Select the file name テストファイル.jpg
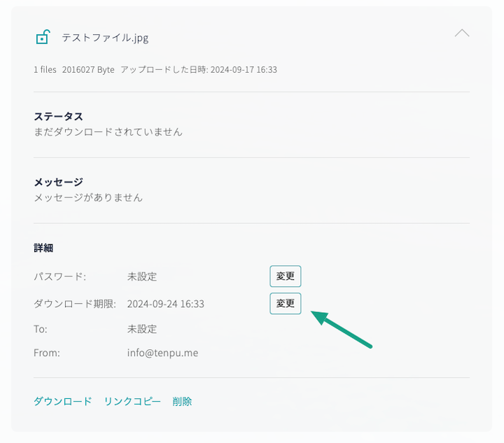The image size is (504, 443). tap(105, 38)
